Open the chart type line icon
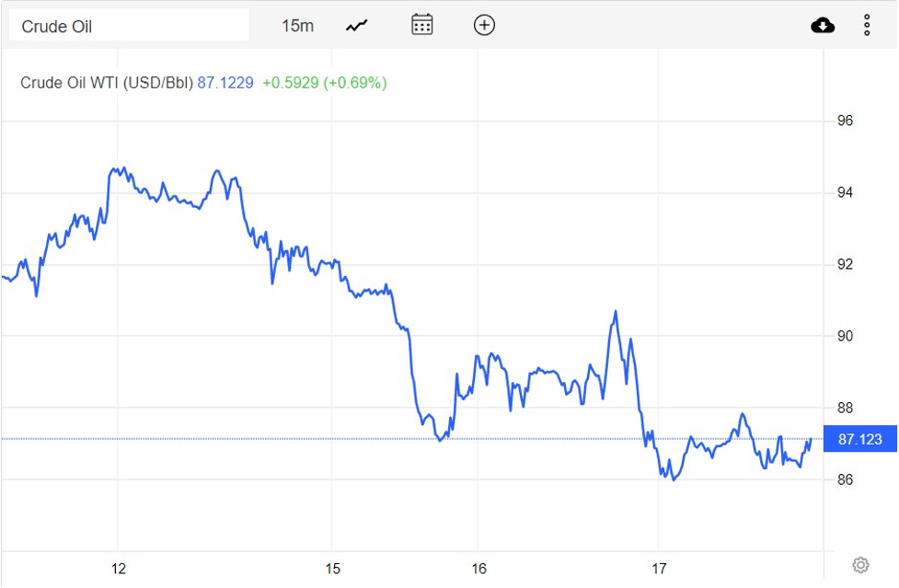Image resolution: width=899 pixels, height=588 pixels. (x=356, y=26)
